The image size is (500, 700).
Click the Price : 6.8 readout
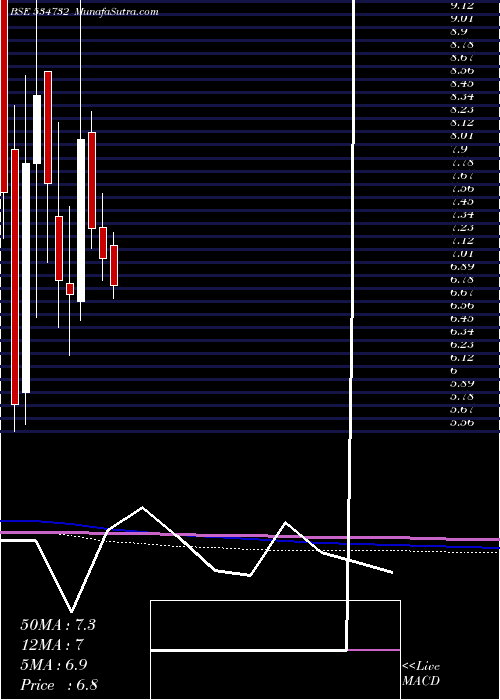point(59,685)
